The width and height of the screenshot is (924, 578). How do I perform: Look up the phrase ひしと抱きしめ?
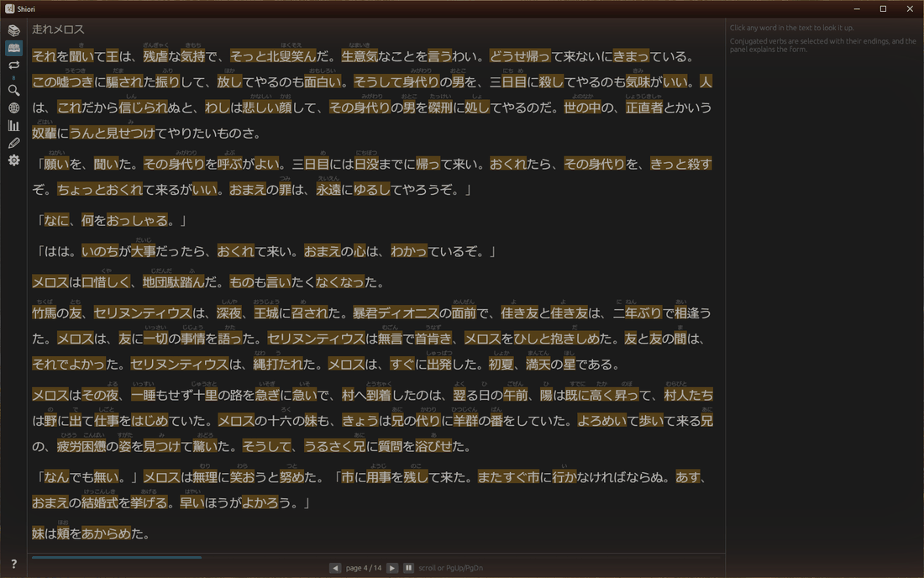coord(558,339)
